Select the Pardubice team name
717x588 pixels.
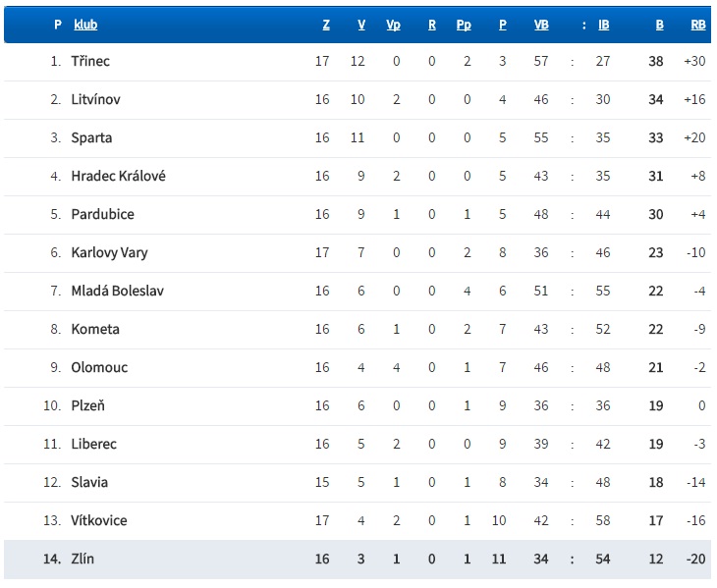pyautogui.click(x=102, y=214)
